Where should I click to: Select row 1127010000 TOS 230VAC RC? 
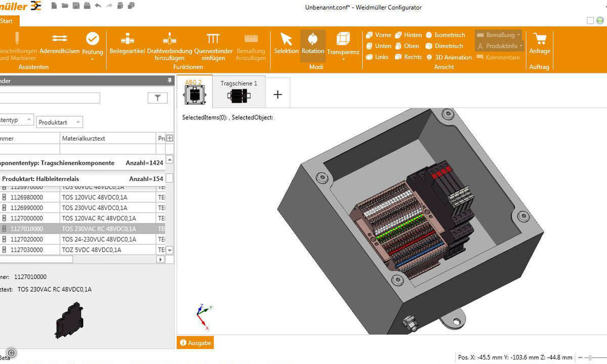pyautogui.click(x=82, y=229)
